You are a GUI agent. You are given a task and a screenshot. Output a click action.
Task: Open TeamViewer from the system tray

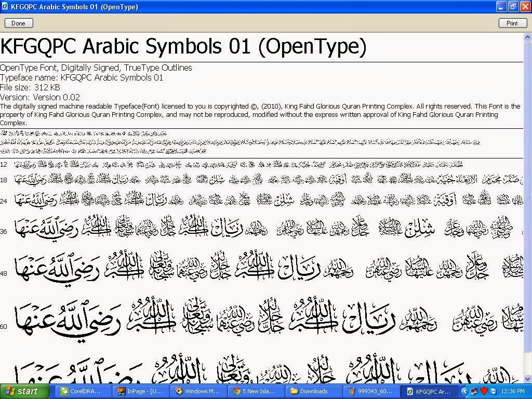coord(493,391)
